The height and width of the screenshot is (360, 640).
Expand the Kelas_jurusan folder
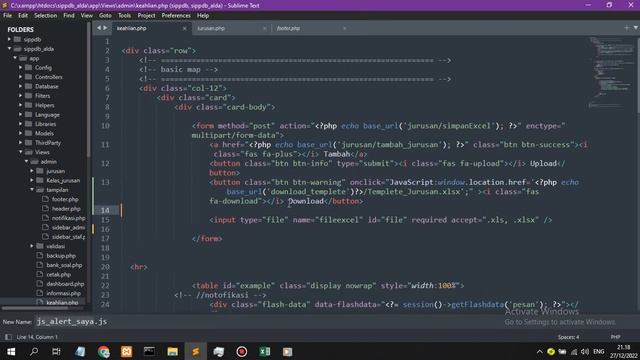point(32,180)
